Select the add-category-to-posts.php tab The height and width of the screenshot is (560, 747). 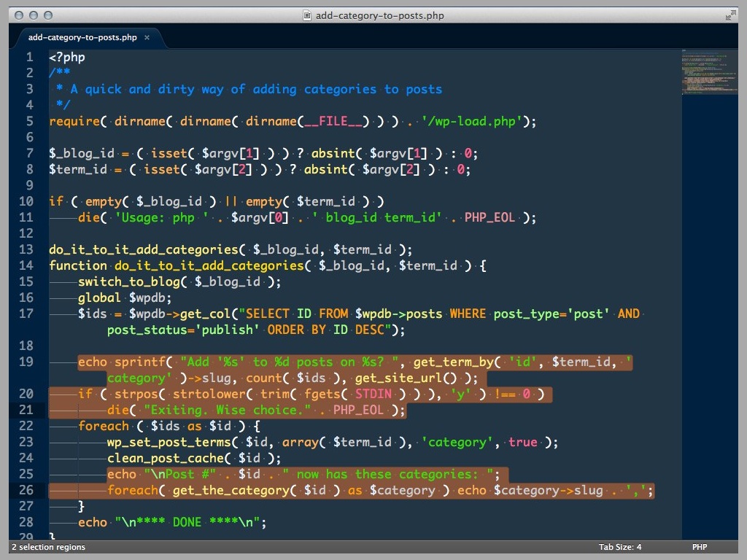pos(82,37)
